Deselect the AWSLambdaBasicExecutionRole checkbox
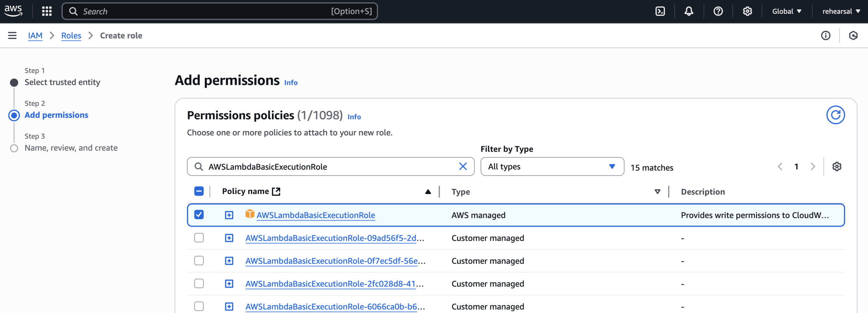This screenshot has width=868, height=313. 199,215
